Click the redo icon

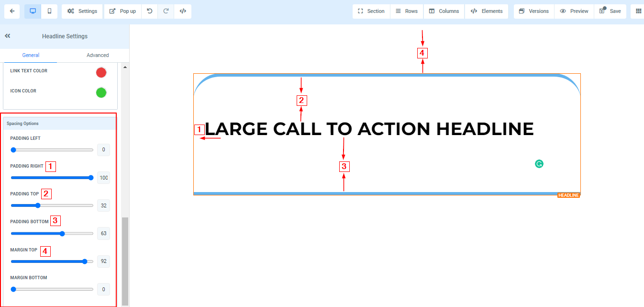pos(166,11)
